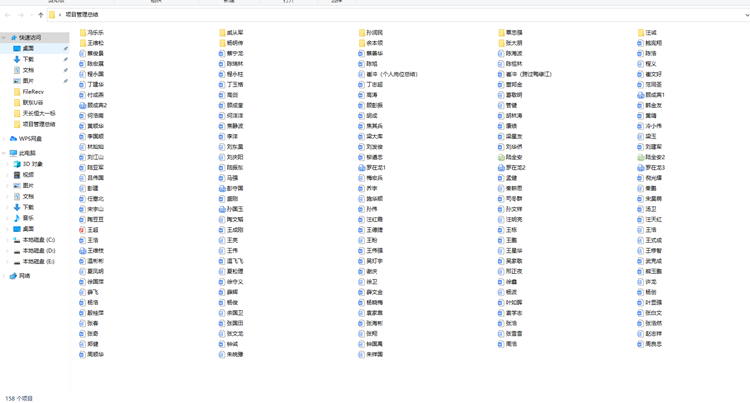This screenshot has height=403, width=750.
Task: Select the 崔冲 (个人岗位总结) file
Action: (392, 74)
